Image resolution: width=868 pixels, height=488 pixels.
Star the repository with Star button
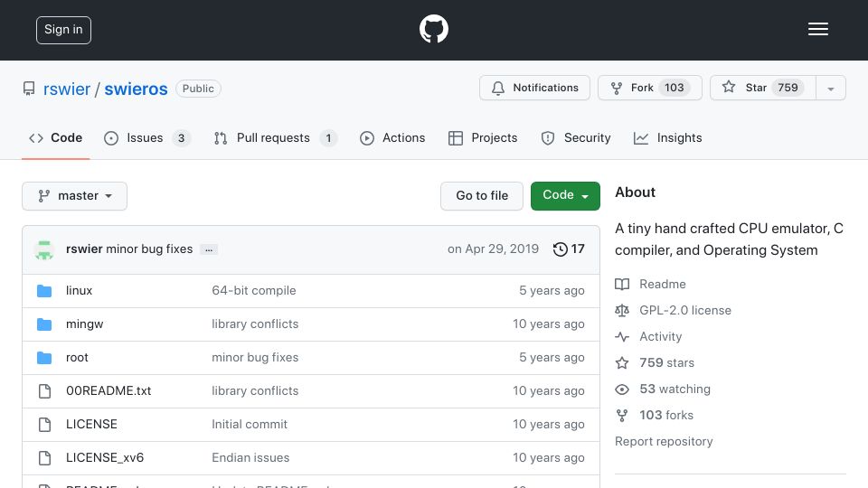tap(763, 88)
